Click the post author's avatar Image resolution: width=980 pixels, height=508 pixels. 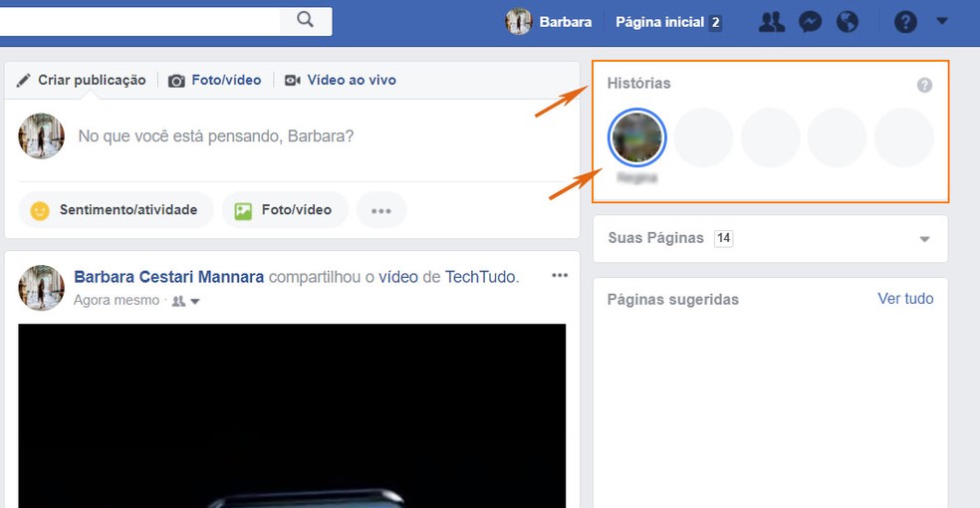point(41,288)
